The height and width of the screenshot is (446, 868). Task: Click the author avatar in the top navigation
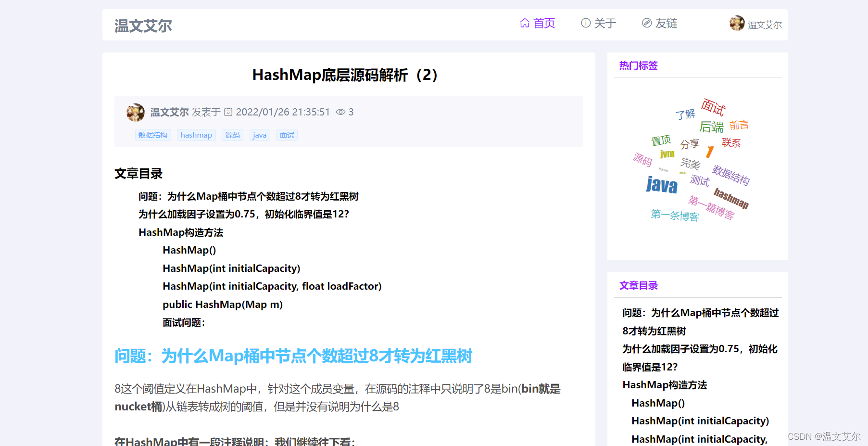tap(737, 23)
